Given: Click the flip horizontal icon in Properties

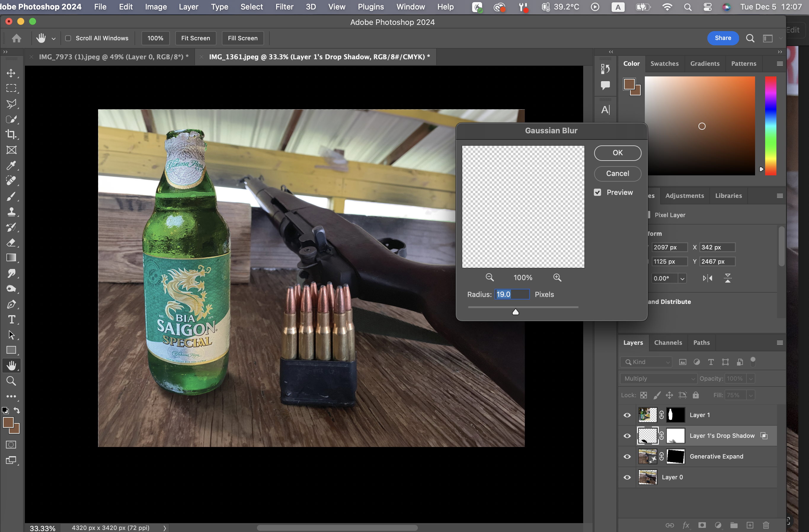Looking at the screenshot, I should [707, 278].
